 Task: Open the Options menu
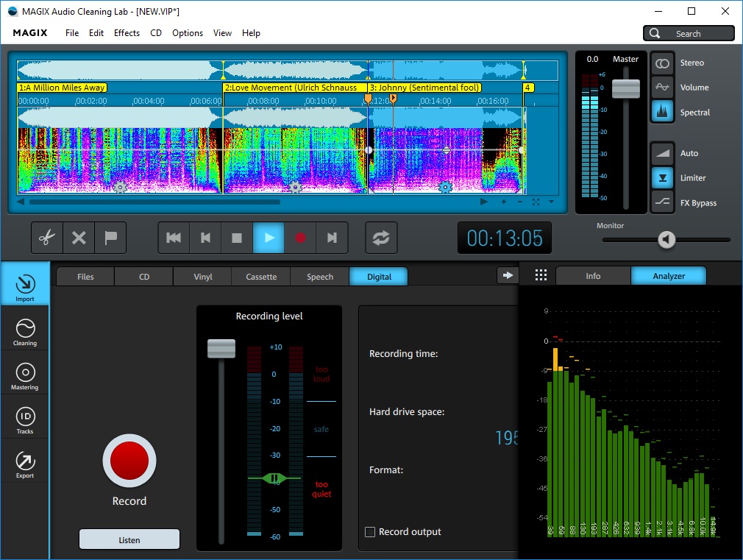187,32
